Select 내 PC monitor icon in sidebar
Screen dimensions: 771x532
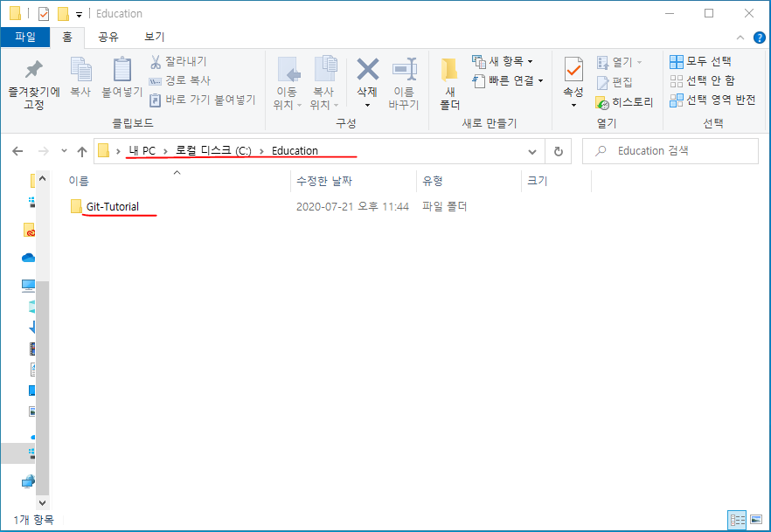(x=29, y=286)
